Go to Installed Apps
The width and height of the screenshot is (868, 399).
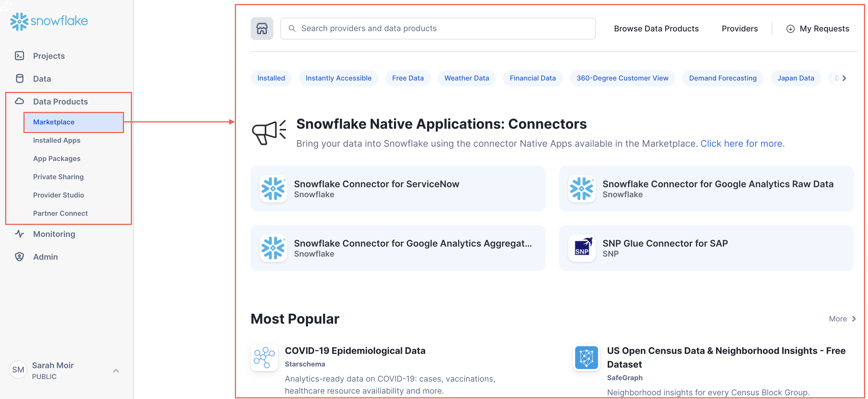(x=57, y=140)
